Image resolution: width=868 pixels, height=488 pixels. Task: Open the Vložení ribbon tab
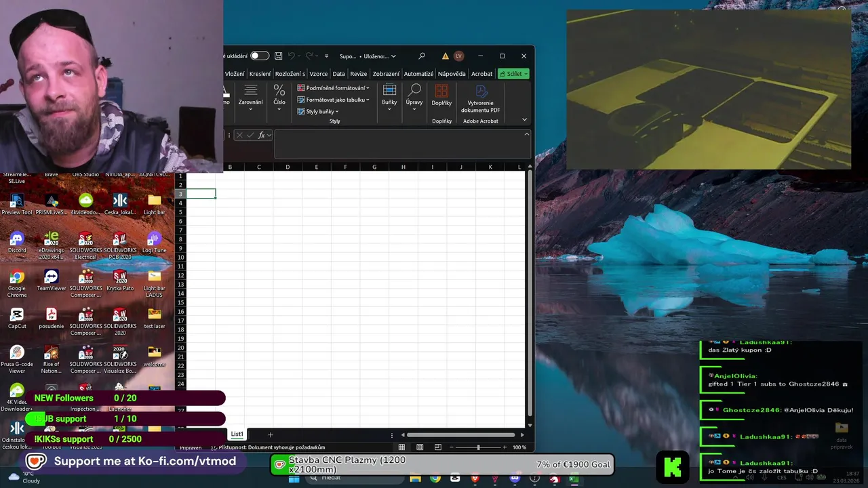click(235, 74)
